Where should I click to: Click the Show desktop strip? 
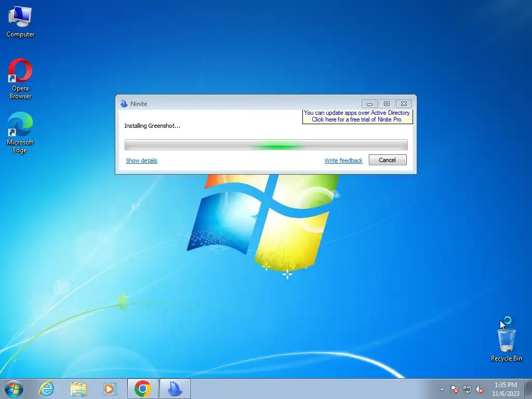pos(528,389)
